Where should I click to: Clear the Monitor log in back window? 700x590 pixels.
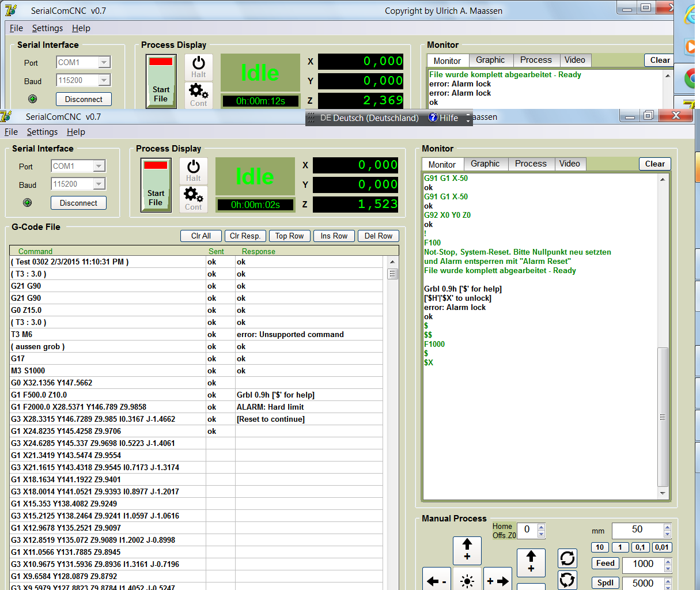[660, 60]
